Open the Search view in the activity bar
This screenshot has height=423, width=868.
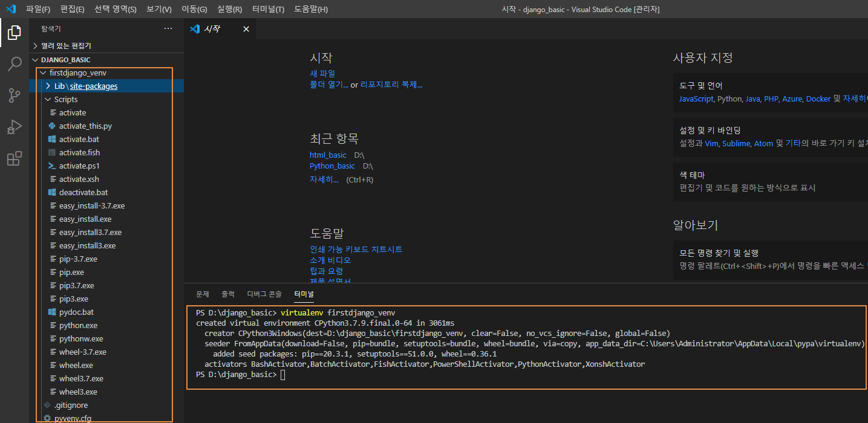coord(15,64)
